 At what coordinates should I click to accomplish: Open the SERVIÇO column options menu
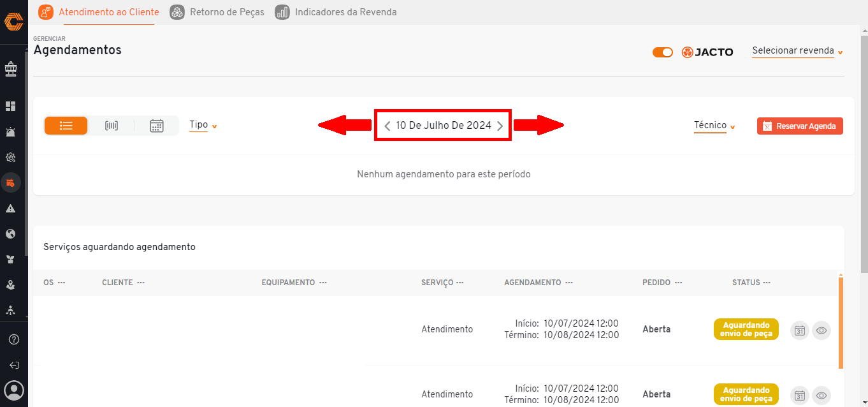[459, 283]
